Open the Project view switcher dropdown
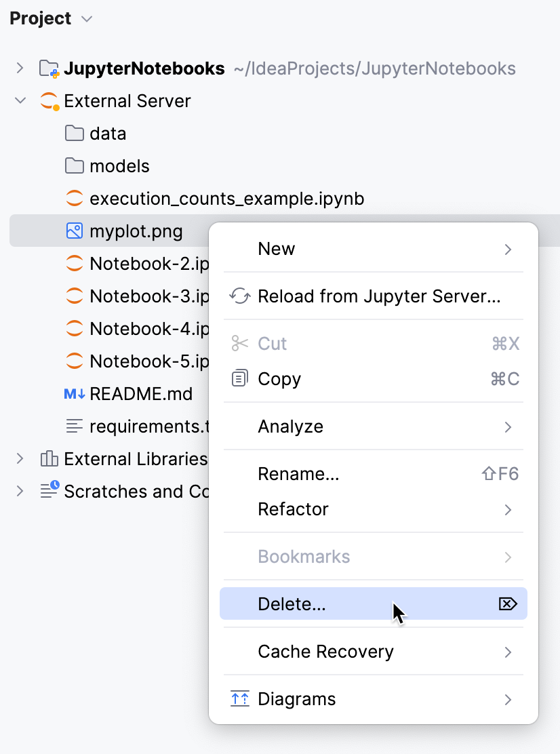Screen dimensions: 560x754 (x=86, y=19)
